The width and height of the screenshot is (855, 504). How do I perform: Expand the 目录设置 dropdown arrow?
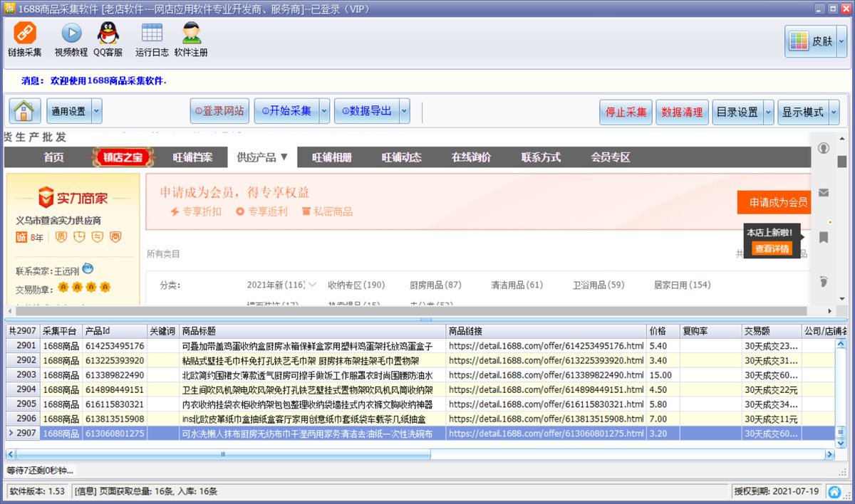(x=768, y=112)
